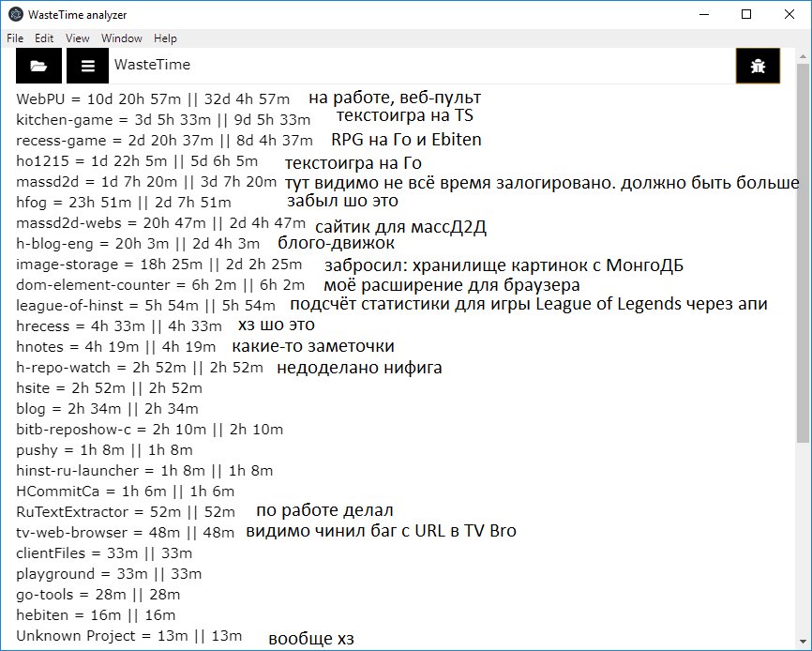
Task: Open the hamburger menu button
Action: click(x=87, y=66)
